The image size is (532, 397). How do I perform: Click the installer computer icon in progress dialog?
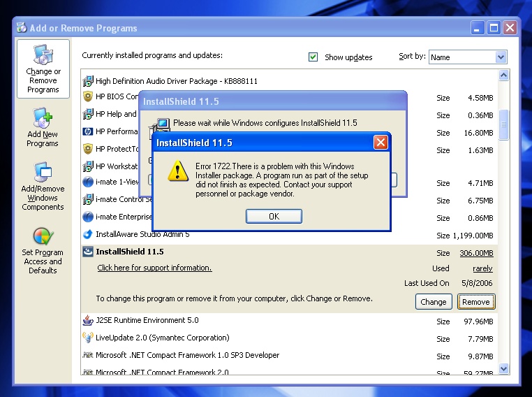(159, 127)
